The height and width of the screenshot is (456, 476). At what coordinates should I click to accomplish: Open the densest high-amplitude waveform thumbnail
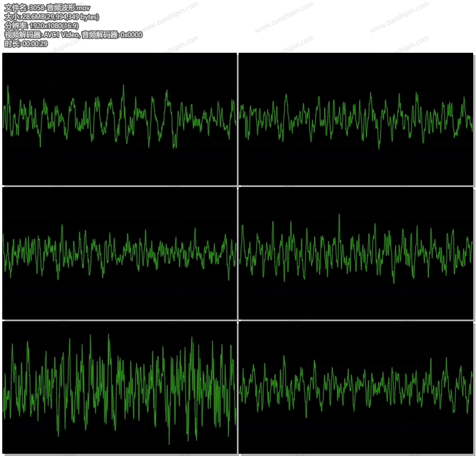pyautogui.click(x=120, y=387)
